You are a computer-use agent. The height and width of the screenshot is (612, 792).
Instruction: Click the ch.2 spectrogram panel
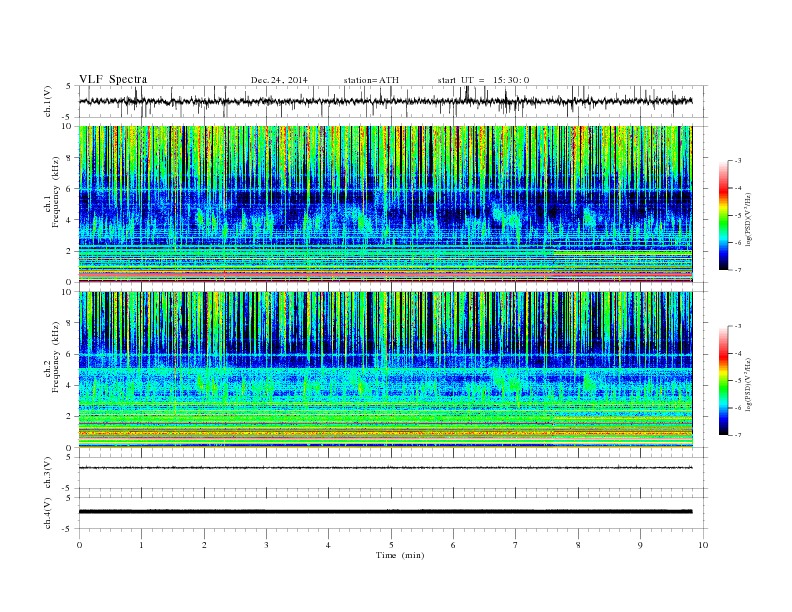point(385,370)
